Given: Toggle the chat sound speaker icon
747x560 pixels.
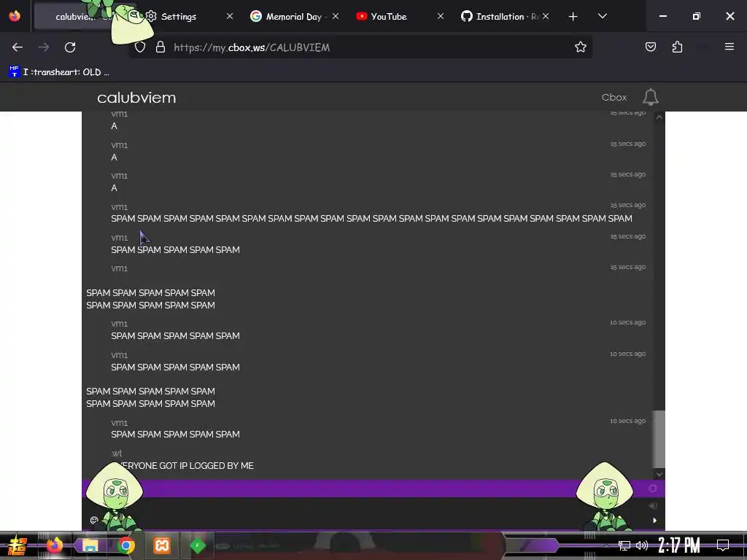Looking at the screenshot, I should (x=653, y=506).
